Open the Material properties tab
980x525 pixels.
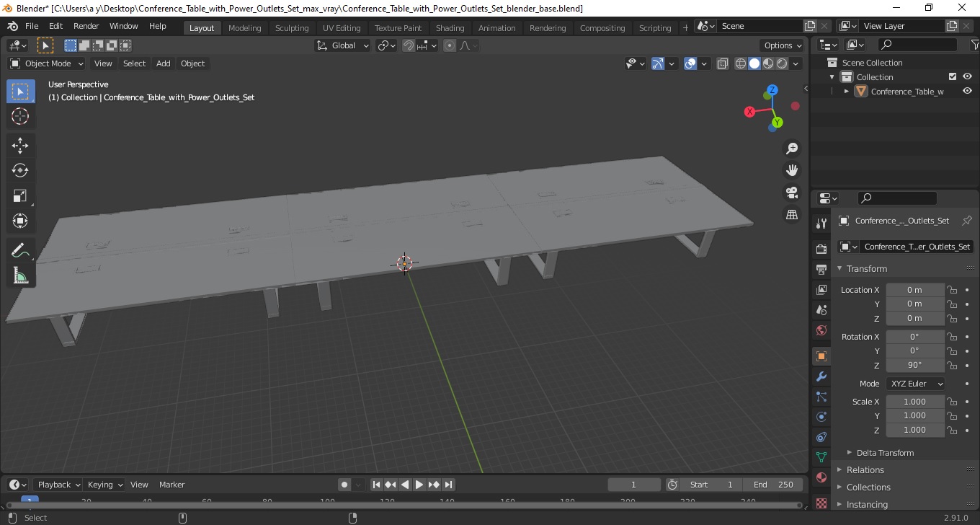pos(821,477)
